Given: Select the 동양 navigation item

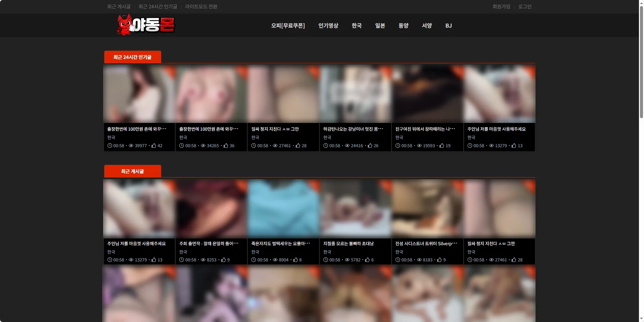Looking at the screenshot, I should click(x=404, y=26).
